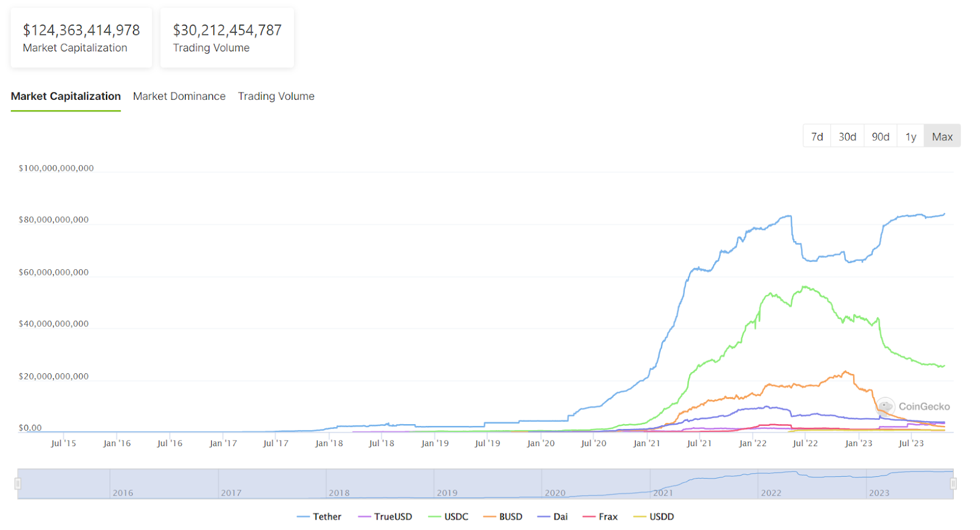The height and width of the screenshot is (530, 980).
Task: Toggle the Frax series in legend
Action: coord(600,517)
